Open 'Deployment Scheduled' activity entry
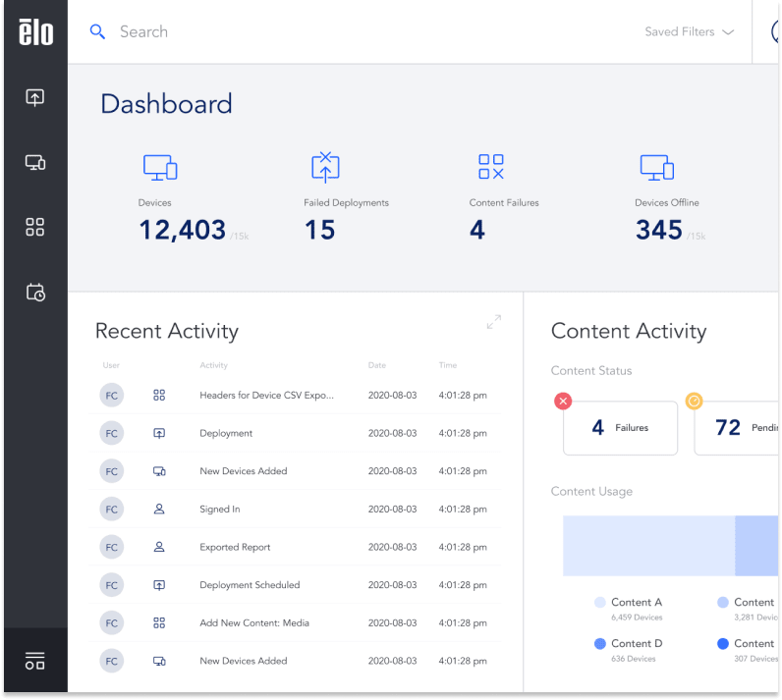The image size is (782, 700). (x=250, y=585)
